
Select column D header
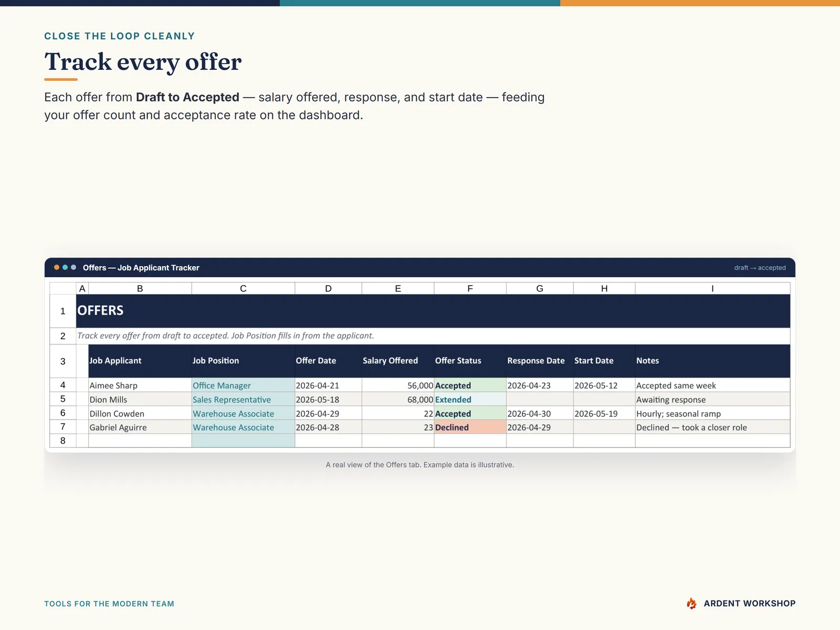328,288
